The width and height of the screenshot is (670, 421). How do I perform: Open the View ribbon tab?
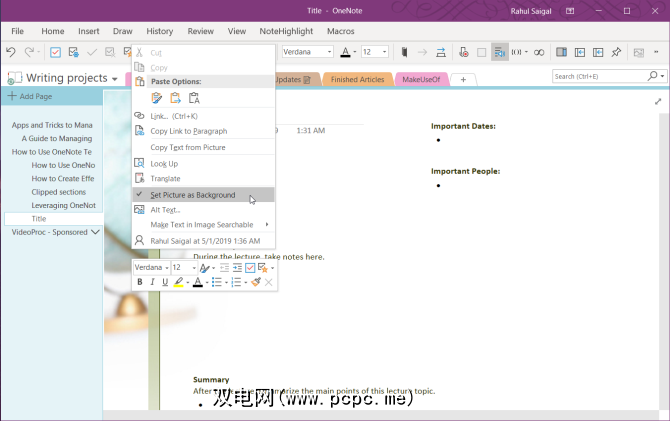click(237, 31)
